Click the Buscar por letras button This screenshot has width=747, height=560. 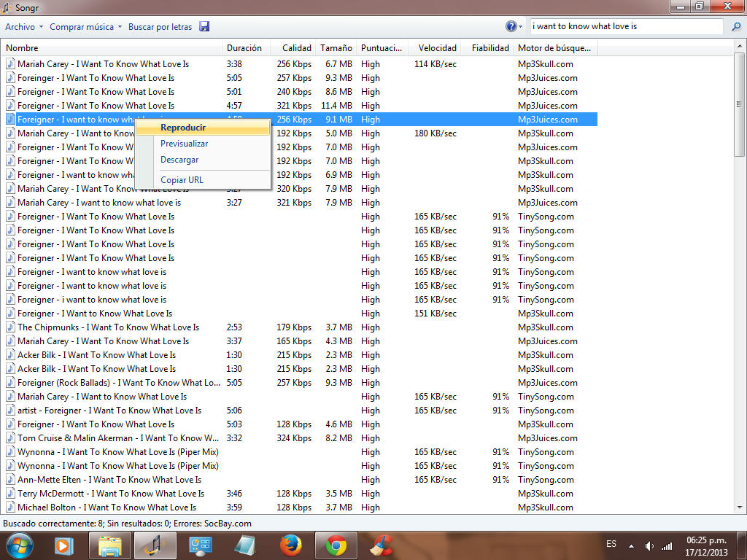tap(160, 27)
